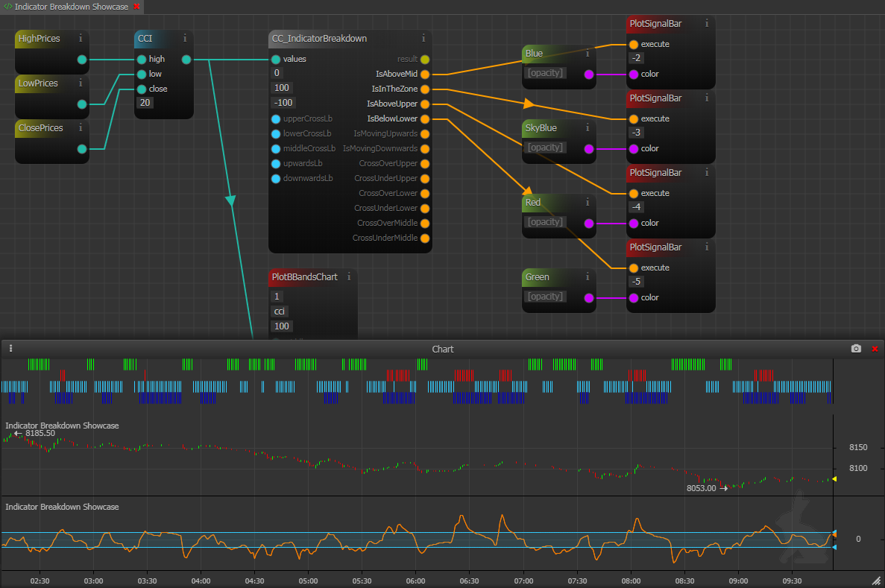Click the IsMovingUpwards output port
Image resolution: width=885 pixels, height=588 pixels.
click(x=425, y=134)
